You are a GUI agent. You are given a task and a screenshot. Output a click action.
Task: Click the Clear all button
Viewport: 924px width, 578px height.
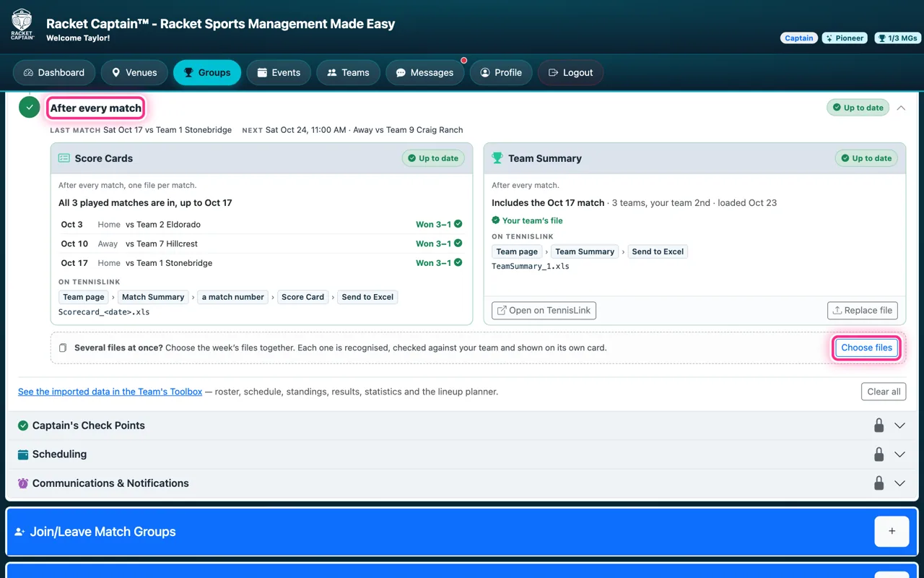(x=884, y=392)
